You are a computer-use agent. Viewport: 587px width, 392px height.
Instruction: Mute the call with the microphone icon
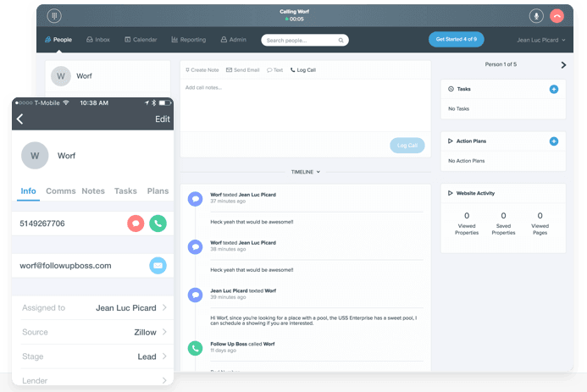click(x=535, y=16)
